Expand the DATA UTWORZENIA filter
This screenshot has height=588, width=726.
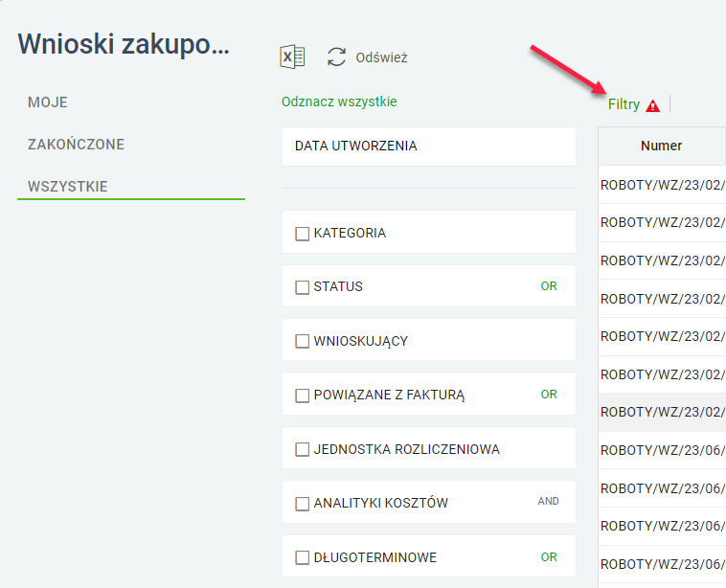429,147
